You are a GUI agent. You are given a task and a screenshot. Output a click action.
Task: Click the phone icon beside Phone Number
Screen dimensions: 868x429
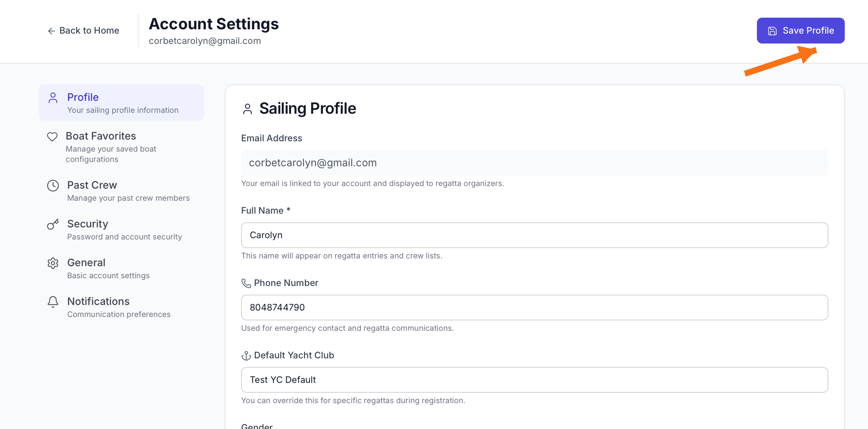pyautogui.click(x=245, y=283)
